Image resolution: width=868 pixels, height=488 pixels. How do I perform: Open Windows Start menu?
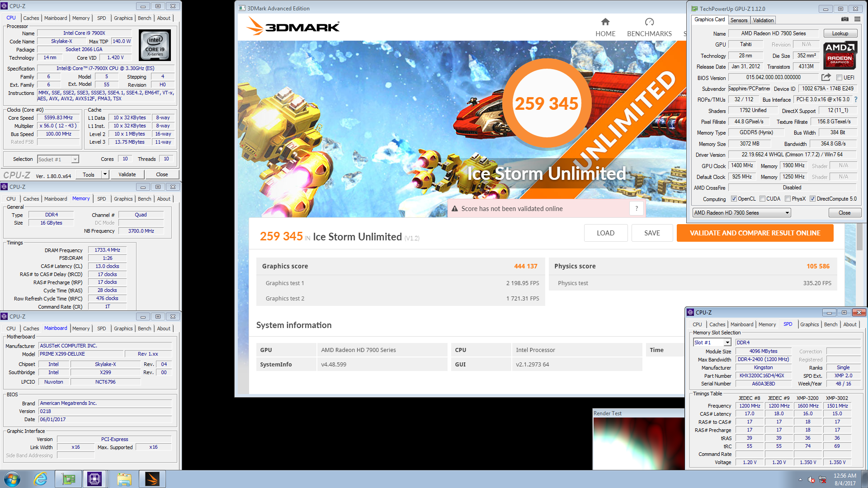[12, 479]
